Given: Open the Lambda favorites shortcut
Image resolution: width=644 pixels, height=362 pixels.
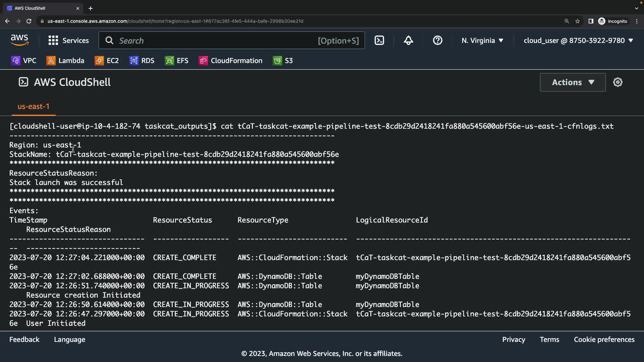Looking at the screenshot, I should point(65,61).
